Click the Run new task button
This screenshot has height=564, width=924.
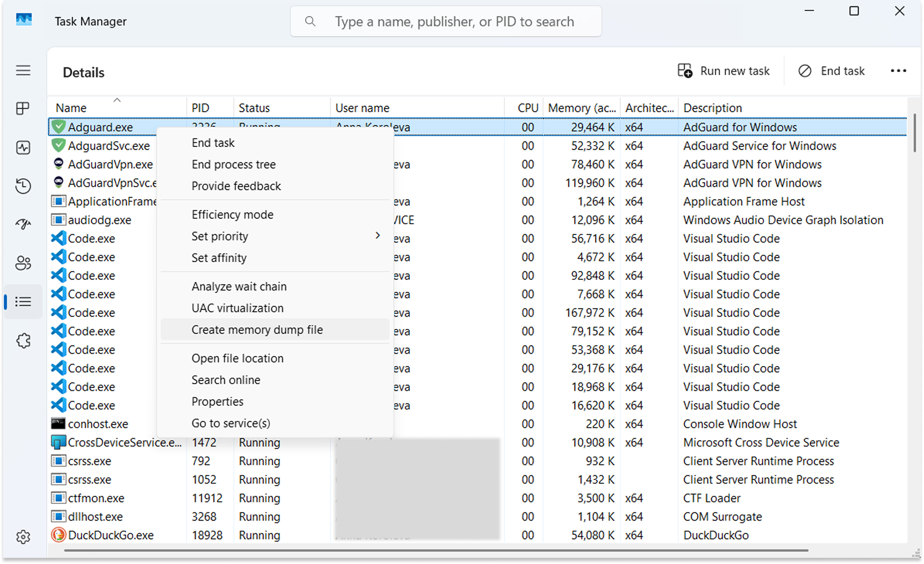(724, 71)
